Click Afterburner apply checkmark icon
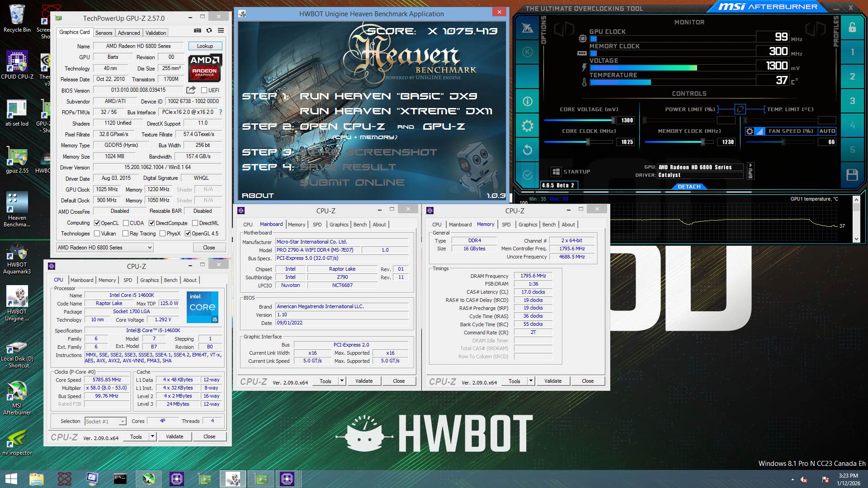 pyautogui.click(x=527, y=174)
